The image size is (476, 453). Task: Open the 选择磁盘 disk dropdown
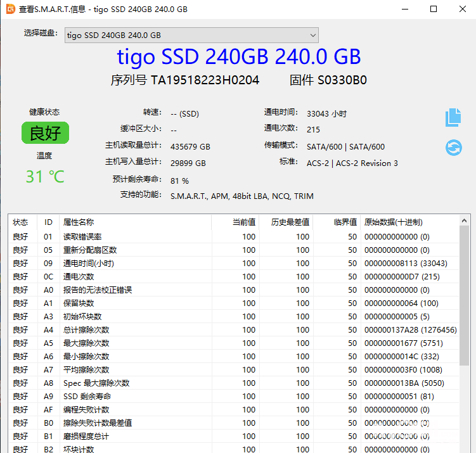[x=191, y=35]
